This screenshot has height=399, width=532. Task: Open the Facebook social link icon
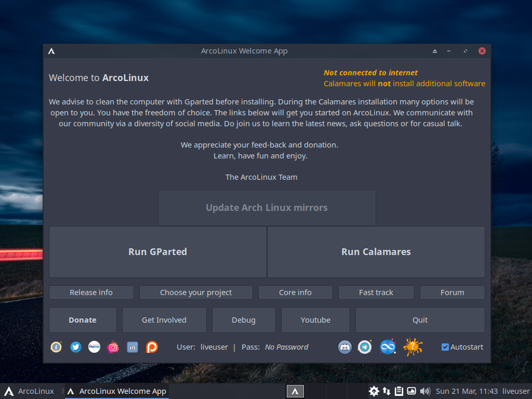pos(56,347)
